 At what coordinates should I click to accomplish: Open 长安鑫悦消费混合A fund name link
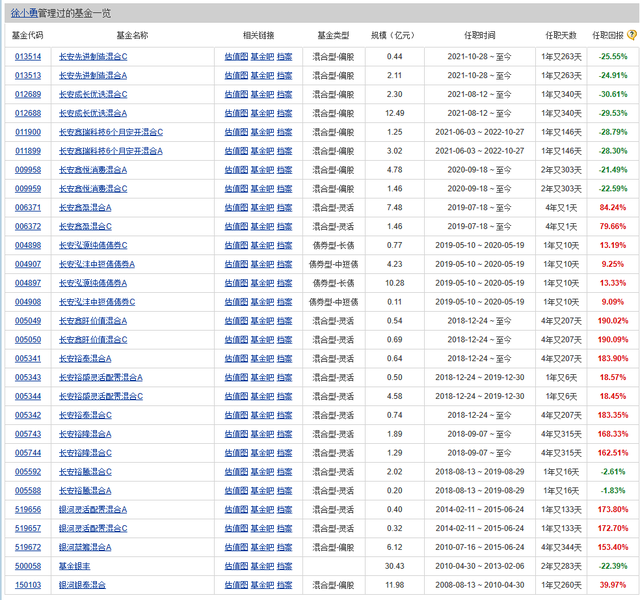click(93, 170)
